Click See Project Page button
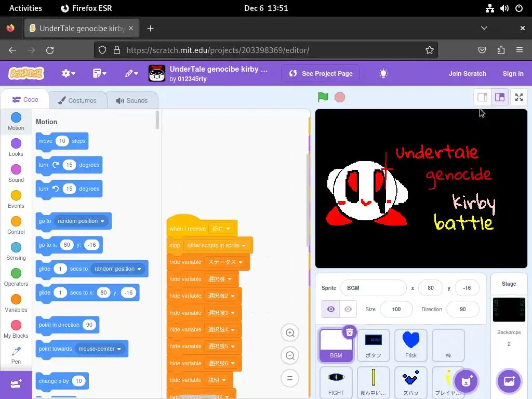 point(320,73)
